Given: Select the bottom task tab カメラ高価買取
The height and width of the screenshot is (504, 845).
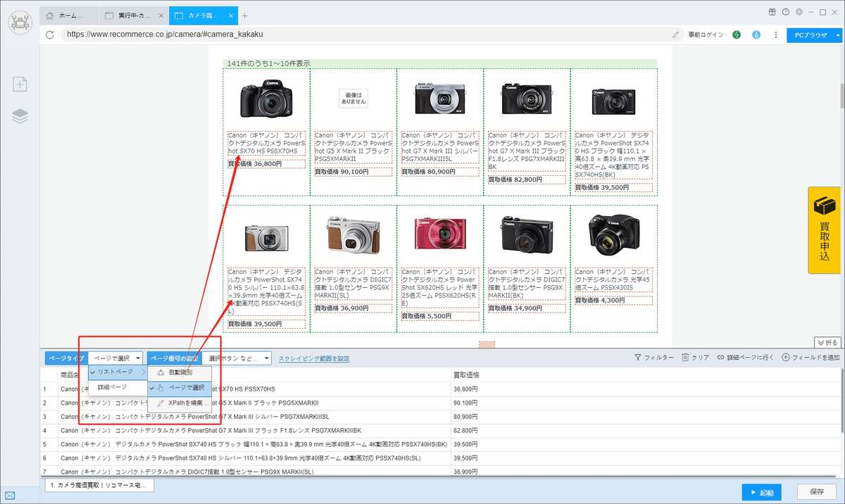Looking at the screenshot, I should 99,486.
